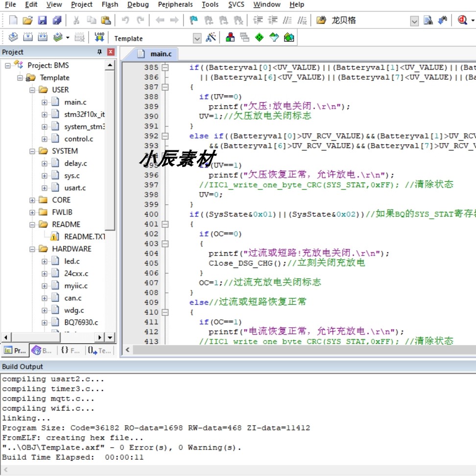
Task: Open the Peripherals menu
Action: (175, 4)
